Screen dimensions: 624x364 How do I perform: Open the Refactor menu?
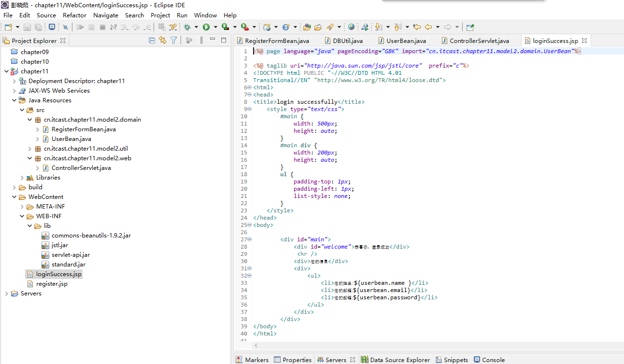click(74, 15)
